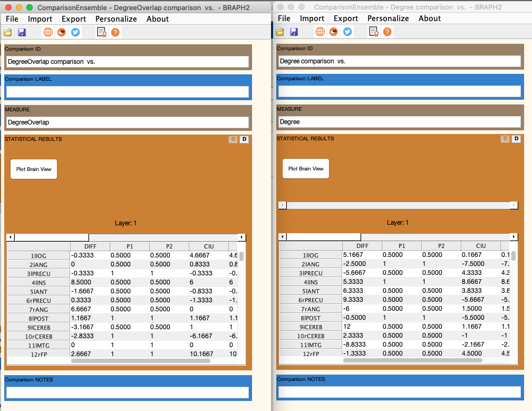Click the Twitter icon in right window
532x411 pixels.
(346, 32)
